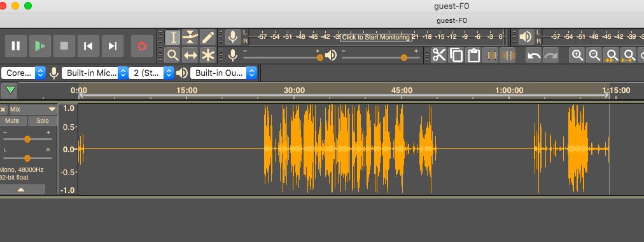644x242 pixels.
Task: Click the 30:00 mark on timeline ruler
Action: pos(294,90)
